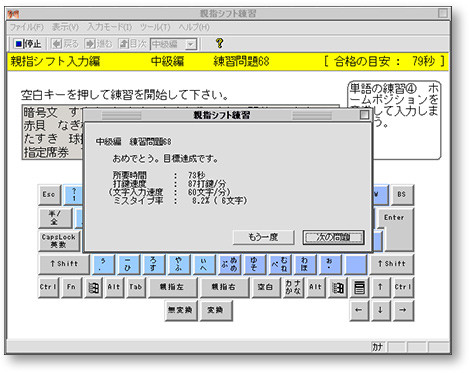Click the 無変換 key
The image size is (470, 373).
181,311
